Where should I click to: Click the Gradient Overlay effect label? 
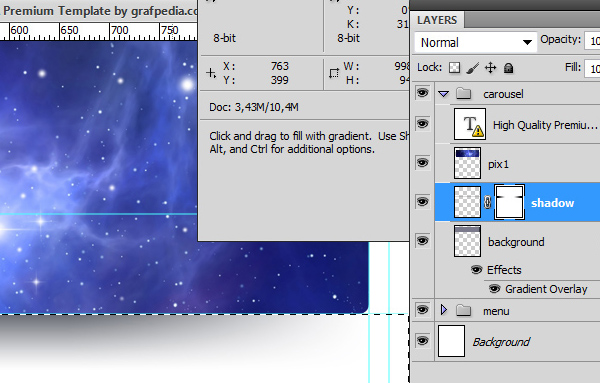546,289
